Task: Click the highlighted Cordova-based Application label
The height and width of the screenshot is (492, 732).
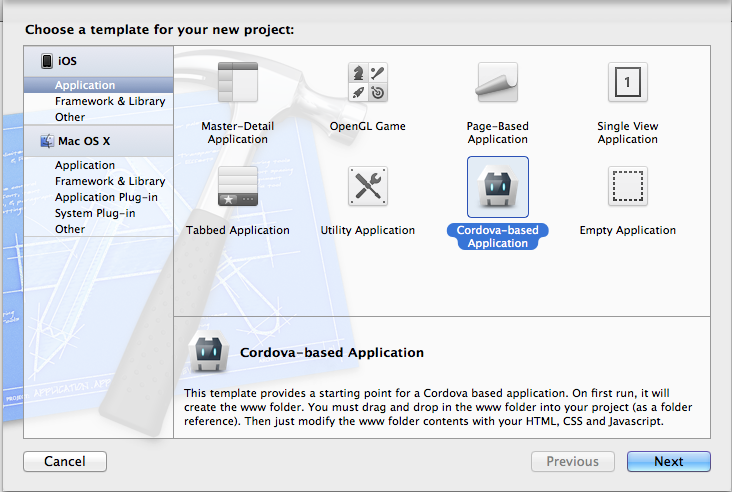Action: click(498, 237)
